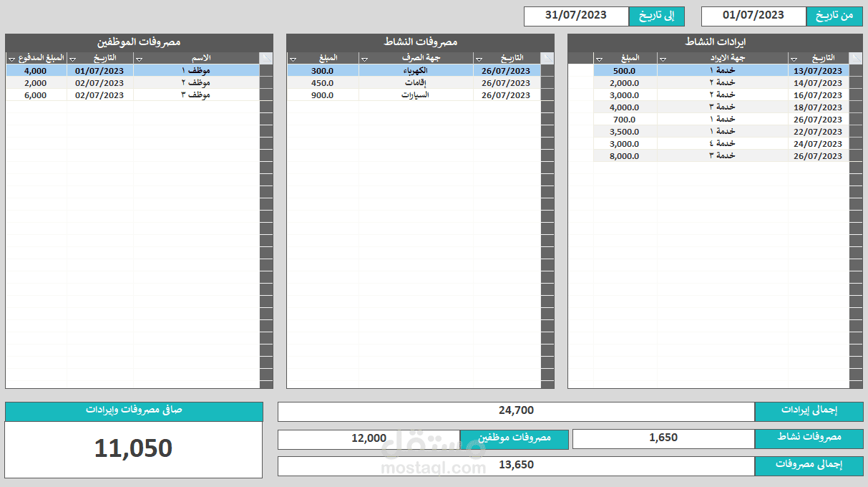
Task: Click the مصروفات نشاط label
Action: pos(809,439)
